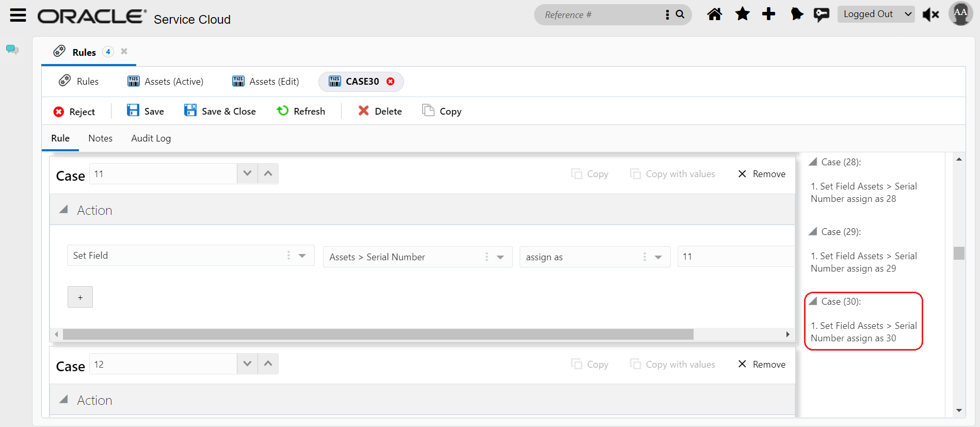
Task: Click the plus create-new icon
Action: 768,14
